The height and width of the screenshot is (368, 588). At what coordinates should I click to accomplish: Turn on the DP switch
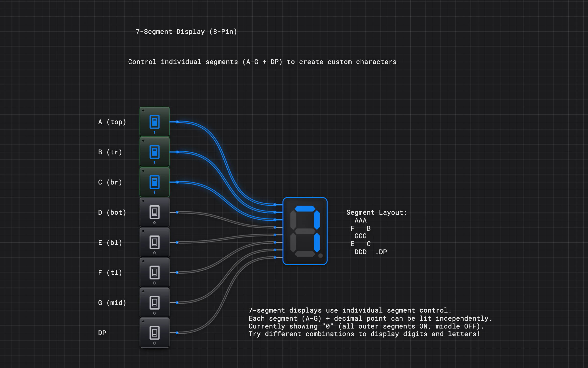[x=154, y=333]
